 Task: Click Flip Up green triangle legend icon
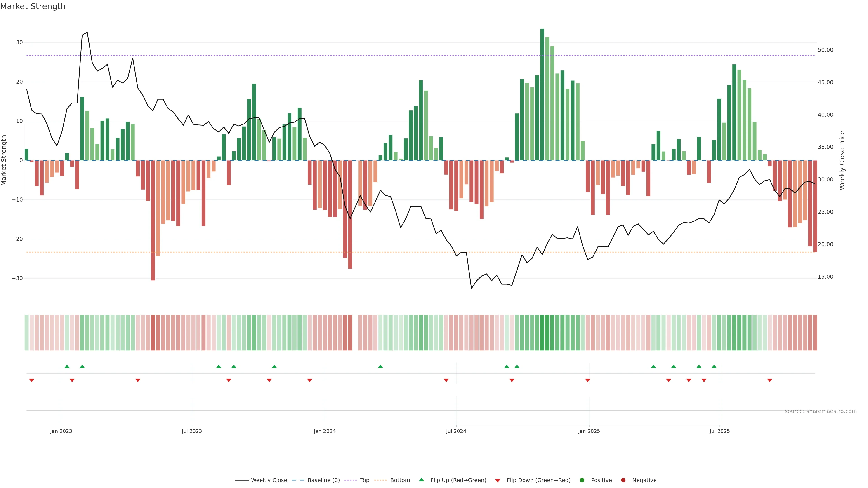tap(421, 480)
